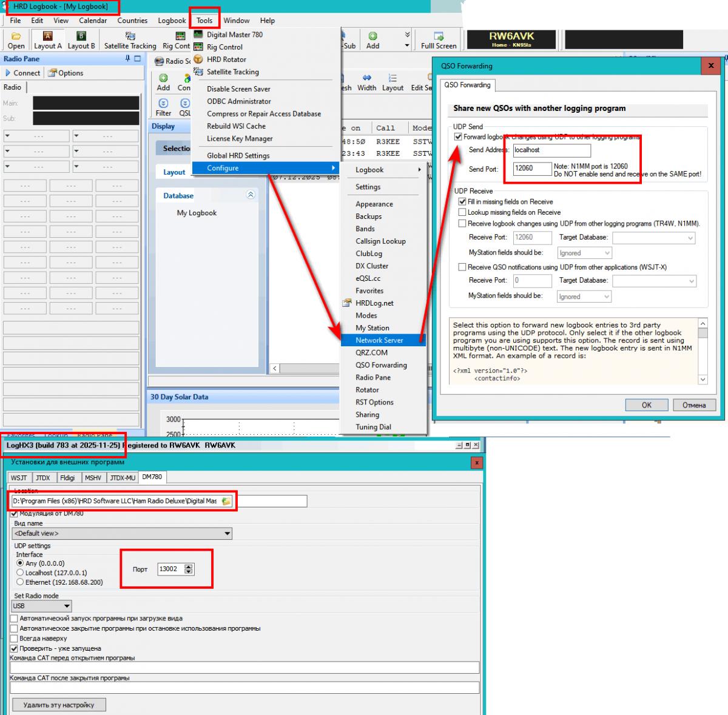728x715 pixels.
Task: Switch to the JTDX tab
Action: click(42, 478)
